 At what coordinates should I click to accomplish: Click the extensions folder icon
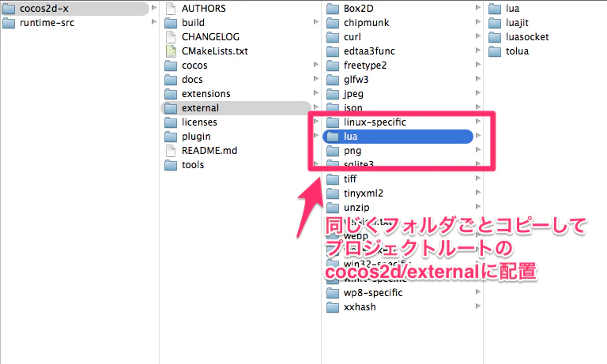[171, 94]
